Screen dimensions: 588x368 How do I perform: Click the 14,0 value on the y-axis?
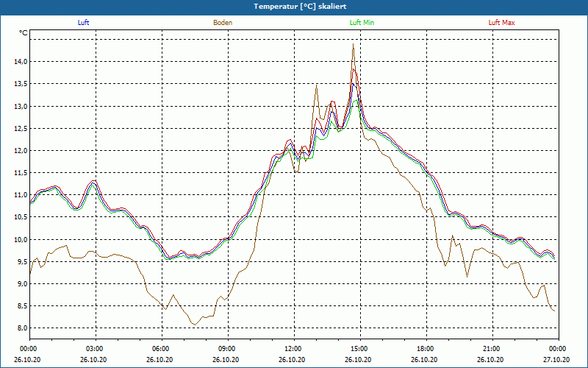click(19, 62)
